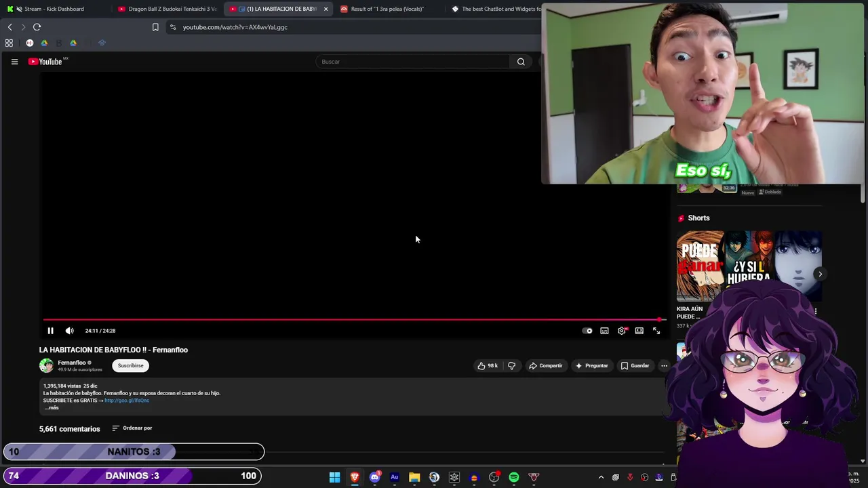Toggle subtitles/closed captions button

pyautogui.click(x=604, y=331)
